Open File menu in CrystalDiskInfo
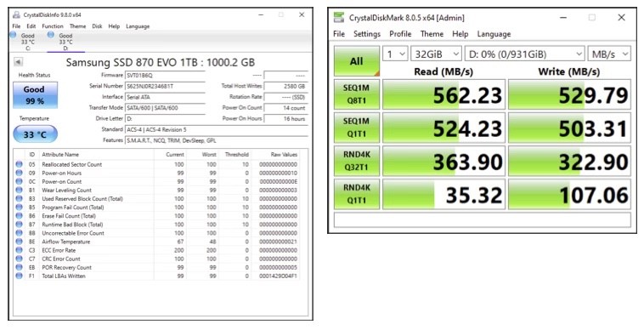The width and height of the screenshot is (644, 330). tap(16, 26)
